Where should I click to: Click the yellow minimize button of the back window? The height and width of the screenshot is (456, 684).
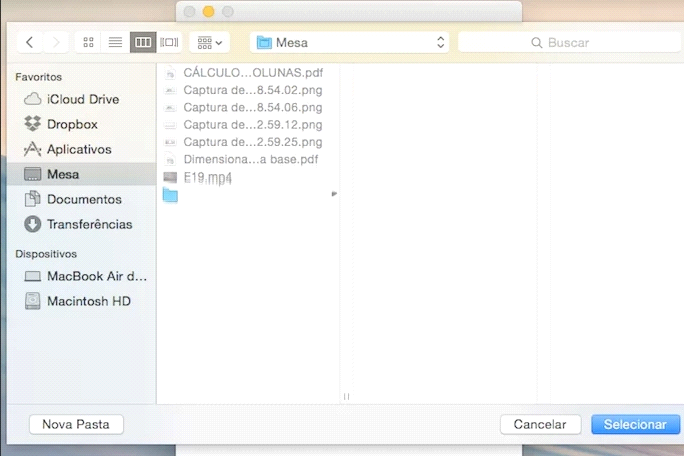tap(209, 12)
